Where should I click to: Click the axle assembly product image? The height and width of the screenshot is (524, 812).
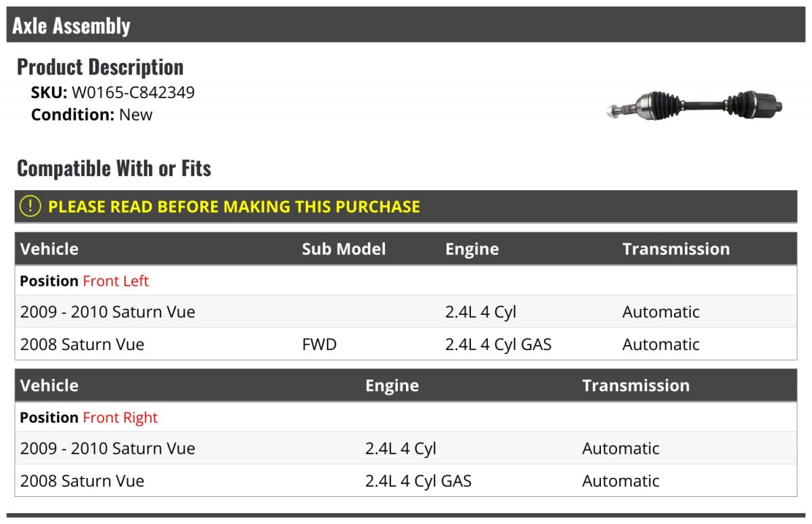[x=694, y=106]
